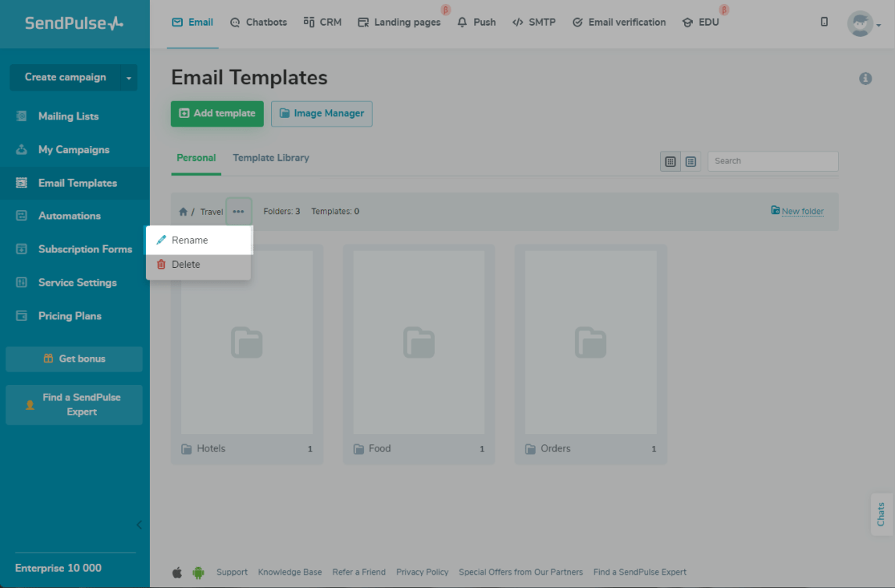Screen dimensions: 895x588
Task: Select Delete from the folder menu
Action: tap(198, 265)
